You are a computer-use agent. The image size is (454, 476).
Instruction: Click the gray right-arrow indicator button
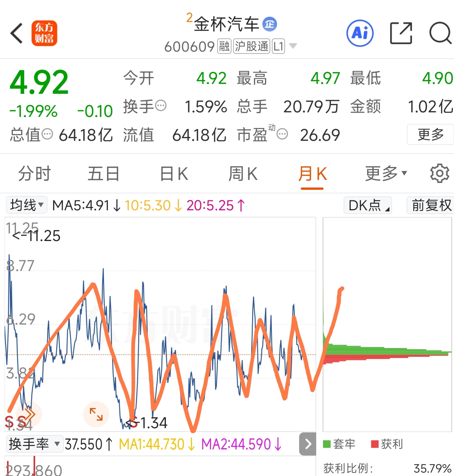point(308,444)
